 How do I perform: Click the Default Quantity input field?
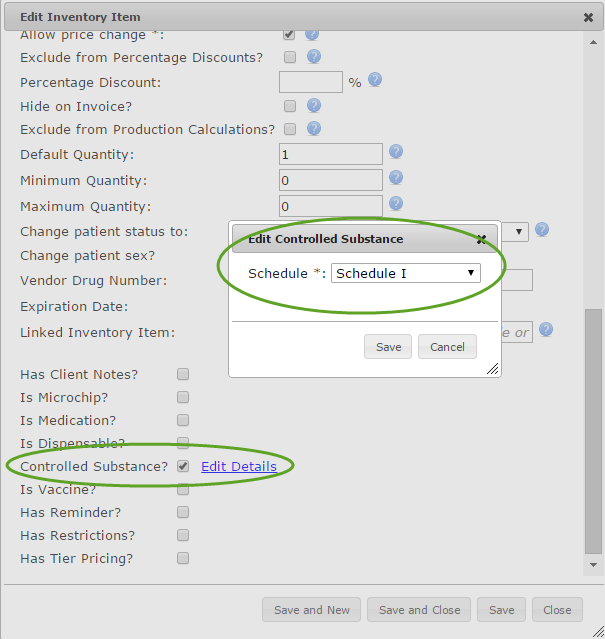point(331,154)
